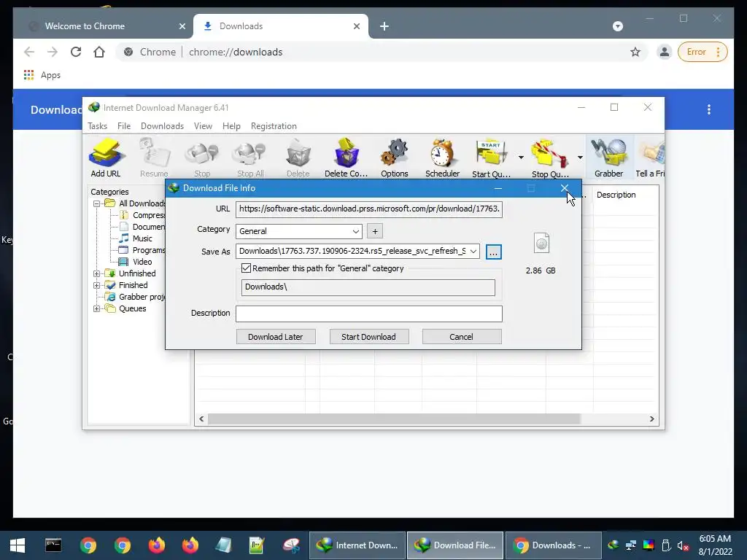Viewport: 747px width, 560px height.
Task: Switch to Downloads Chrome taskbar button
Action: (x=553, y=545)
